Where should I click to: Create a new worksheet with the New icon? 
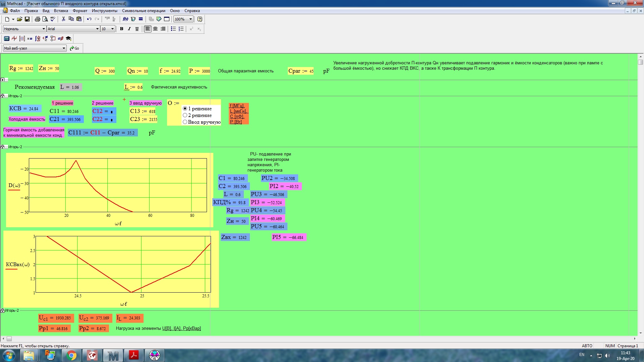point(7,19)
